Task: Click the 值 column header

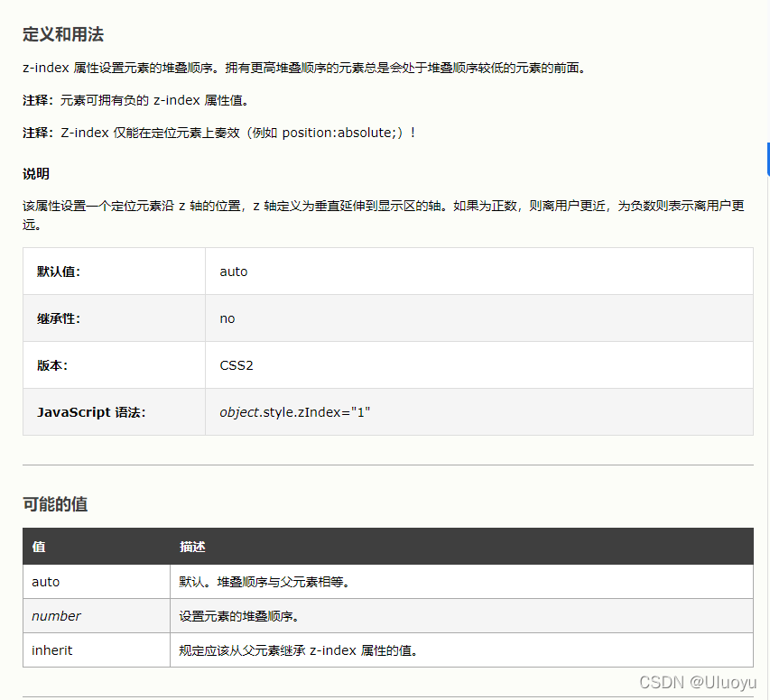Action: (x=97, y=547)
